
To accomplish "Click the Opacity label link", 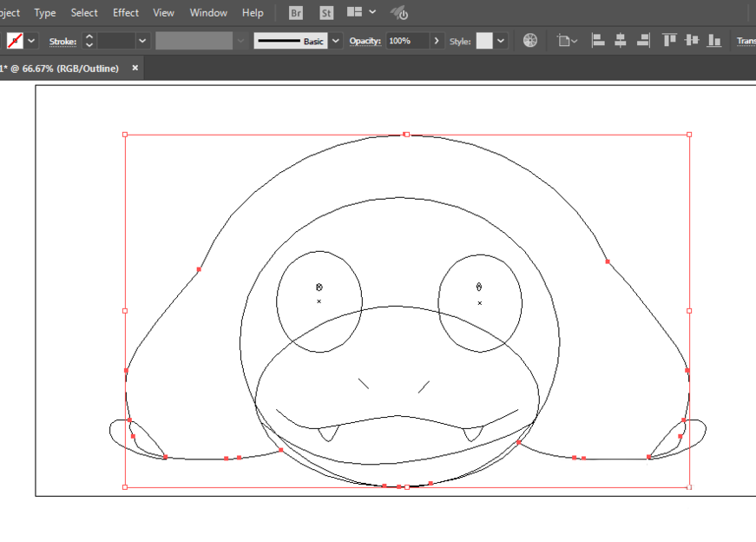I will pos(365,41).
